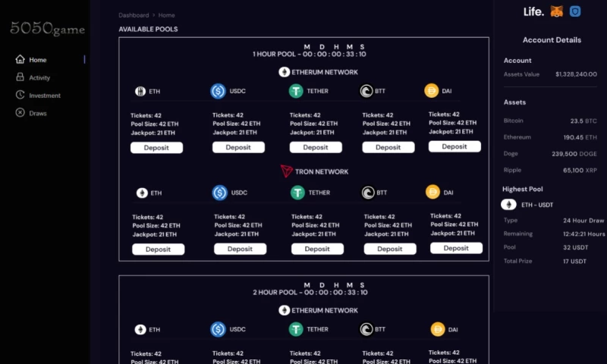Click the 5050game logo
The image size is (607, 364).
[x=47, y=30]
